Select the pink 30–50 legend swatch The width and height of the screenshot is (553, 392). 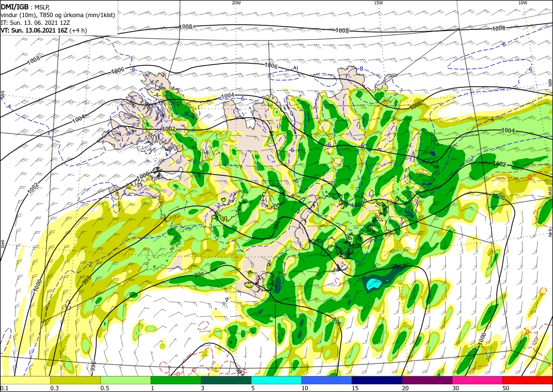click(x=478, y=380)
